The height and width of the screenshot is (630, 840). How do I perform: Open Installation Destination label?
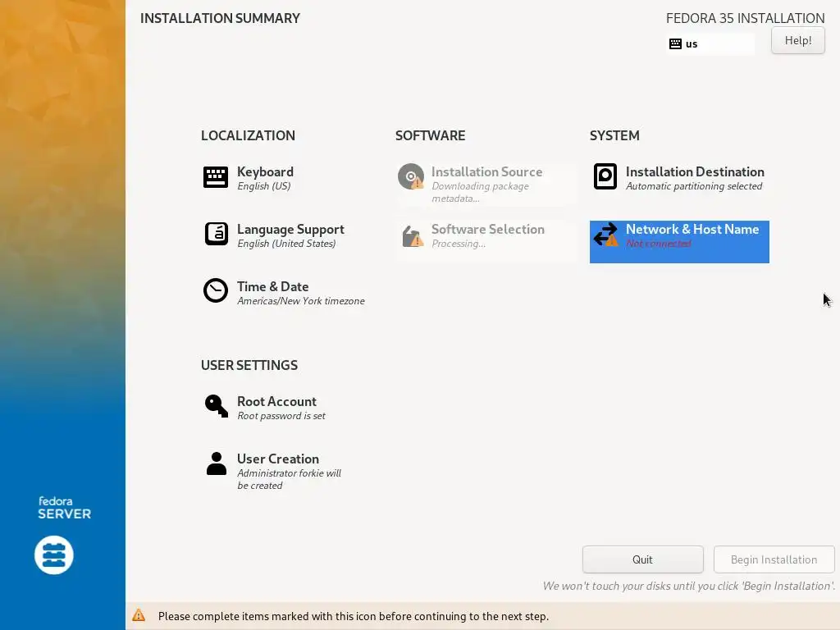pyautogui.click(x=695, y=172)
